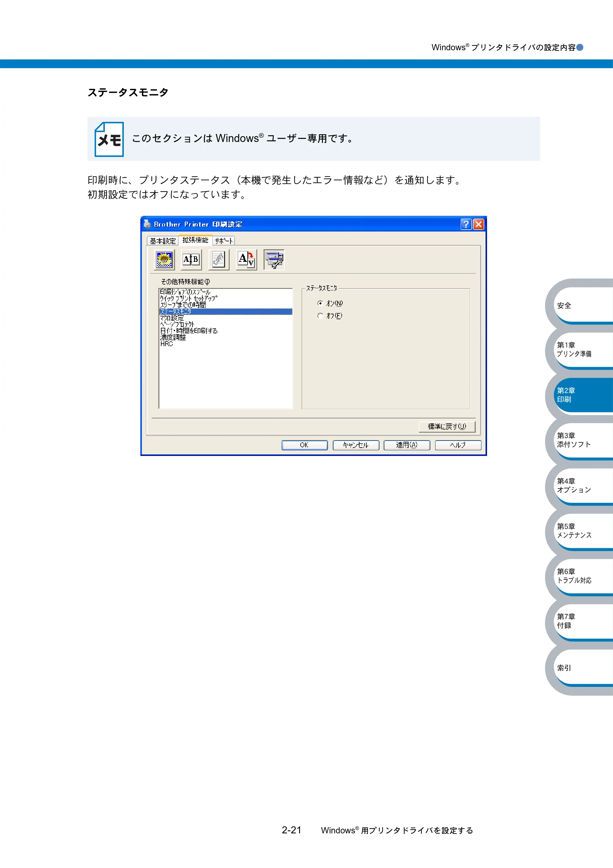Select マクロ設定 list item
Image resolution: width=613 pixels, height=868 pixels.
click(x=226, y=318)
